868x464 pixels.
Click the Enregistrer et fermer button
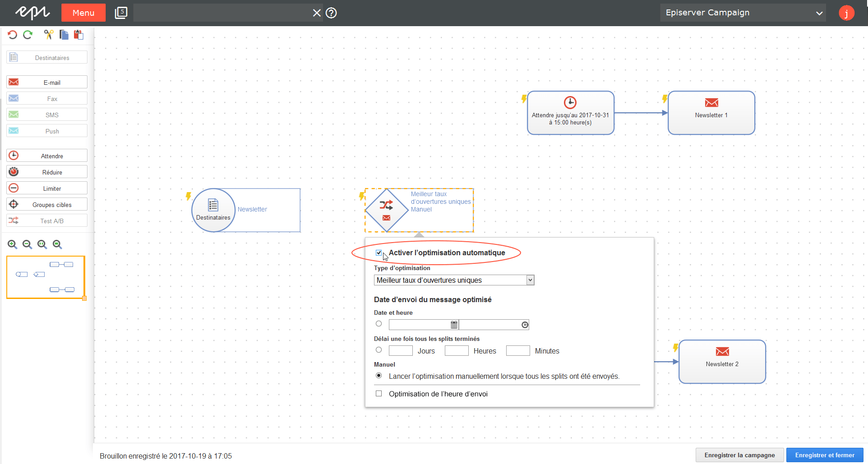[825, 455]
